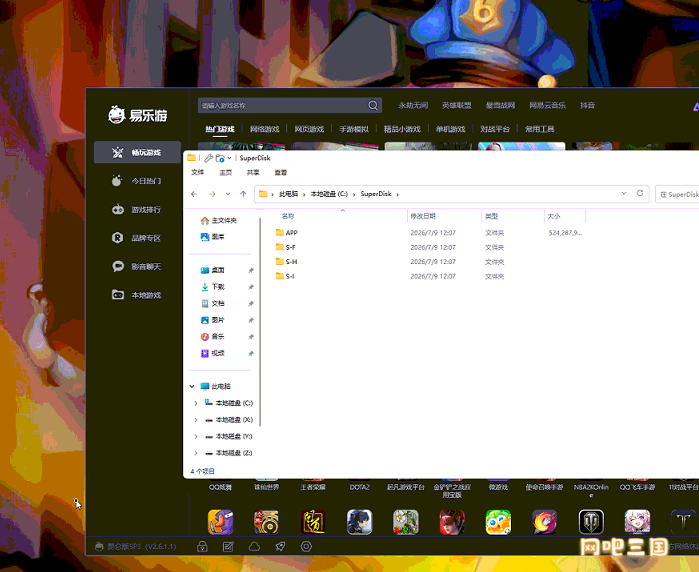
Task: Launch the green and yellow cartoon game icon
Action: click(498, 522)
